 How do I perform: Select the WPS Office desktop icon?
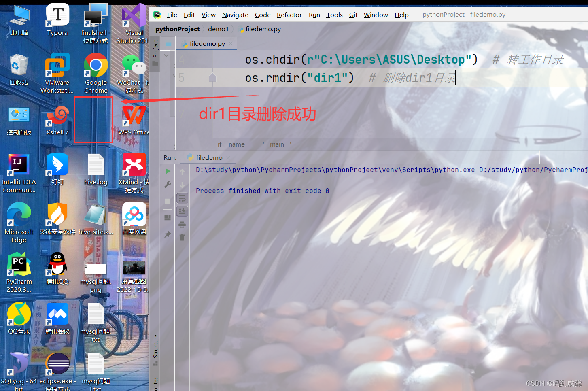pyautogui.click(x=134, y=120)
